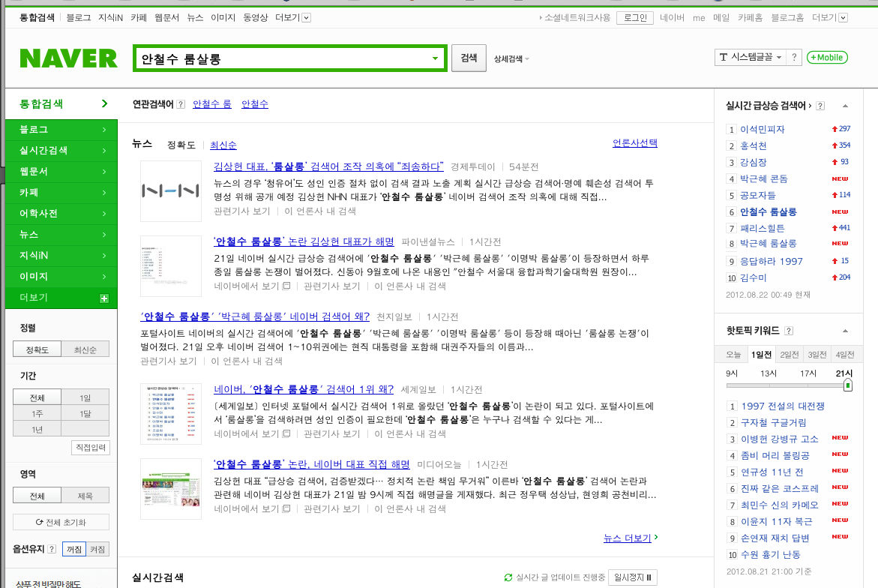Screen dimensions: 878x588
Task: Click 실시간 글 업데이트 refresh icon
Action: pyautogui.click(x=508, y=577)
